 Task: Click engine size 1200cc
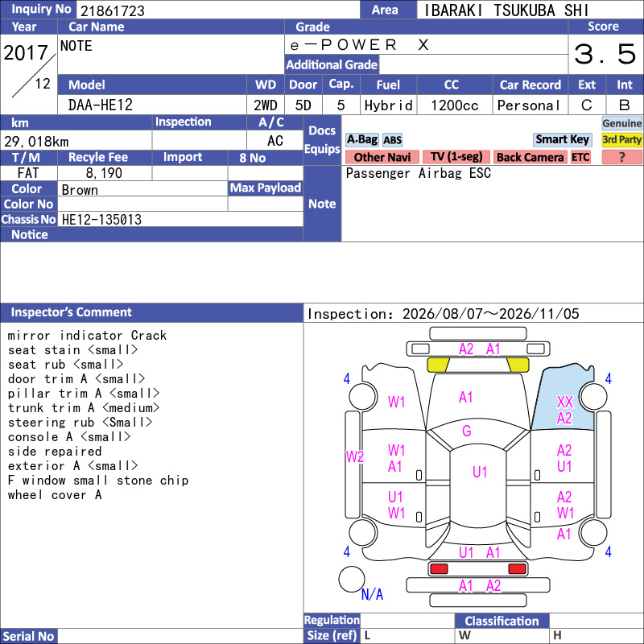coord(454,105)
